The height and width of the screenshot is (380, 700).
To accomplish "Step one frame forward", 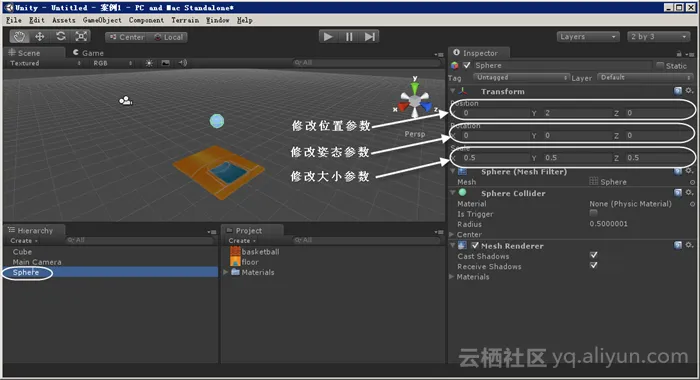I will tap(370, 37).
